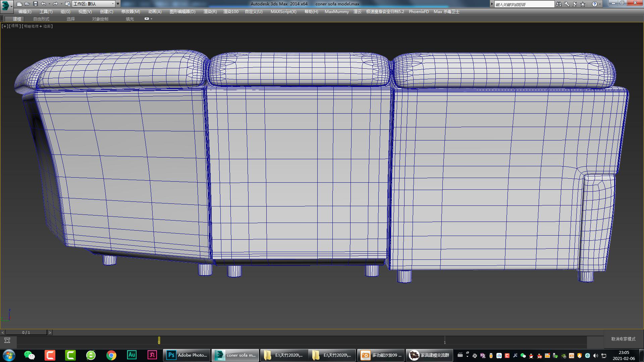Undo the last action with the arrow icon
The image size is (644, 362).
[44, 4]
